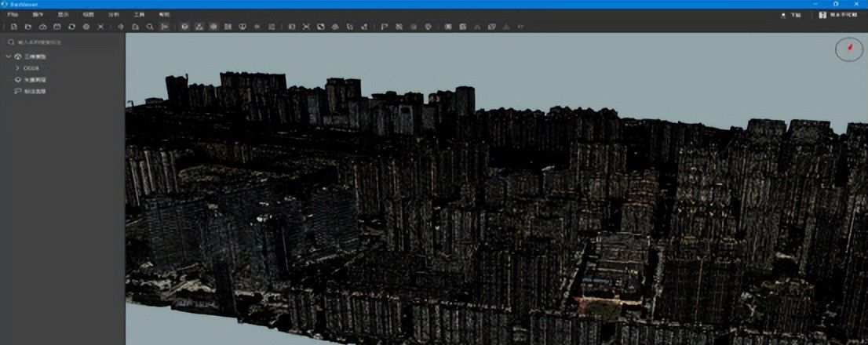
Task: Click the cube view icon in the toolbar
Action: [x=185, y=27]
